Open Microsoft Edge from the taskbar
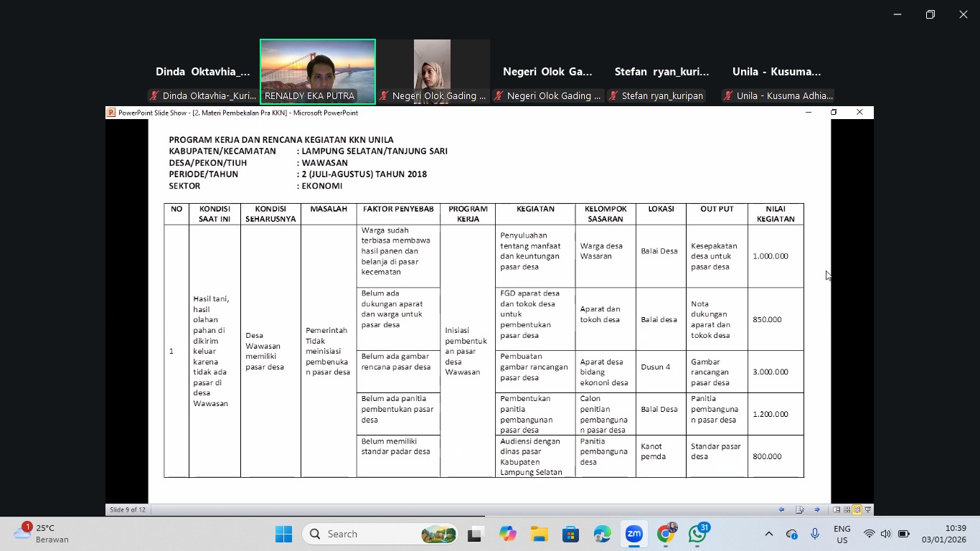980x551 pixels. tap(602, 534)
